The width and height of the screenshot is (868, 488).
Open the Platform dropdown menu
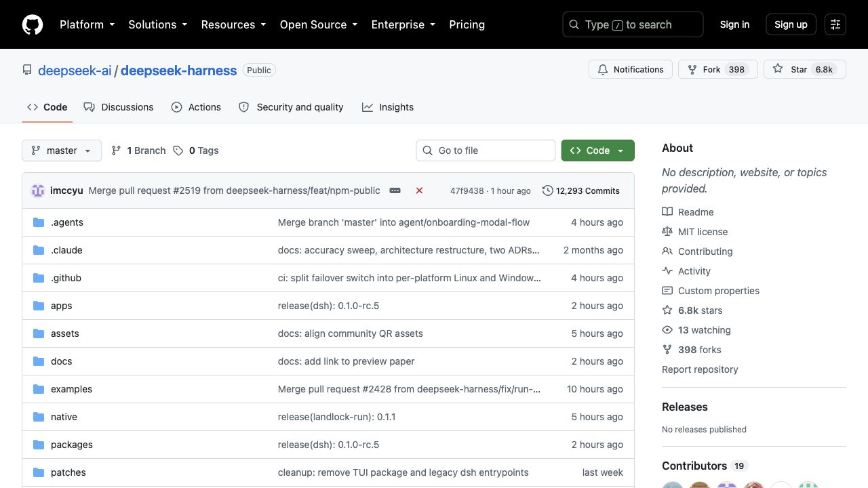pyautogui.click(x=87, y=24)
